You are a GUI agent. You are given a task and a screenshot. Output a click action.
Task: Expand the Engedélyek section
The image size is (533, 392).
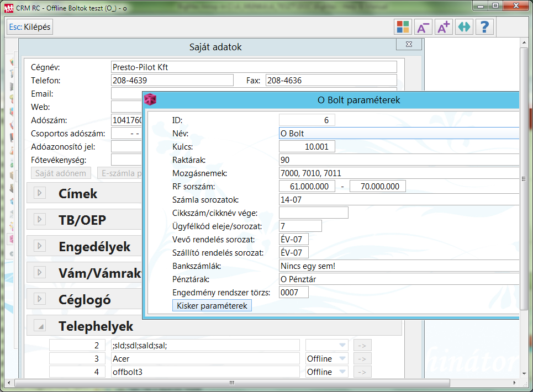(x=39, y=246)
